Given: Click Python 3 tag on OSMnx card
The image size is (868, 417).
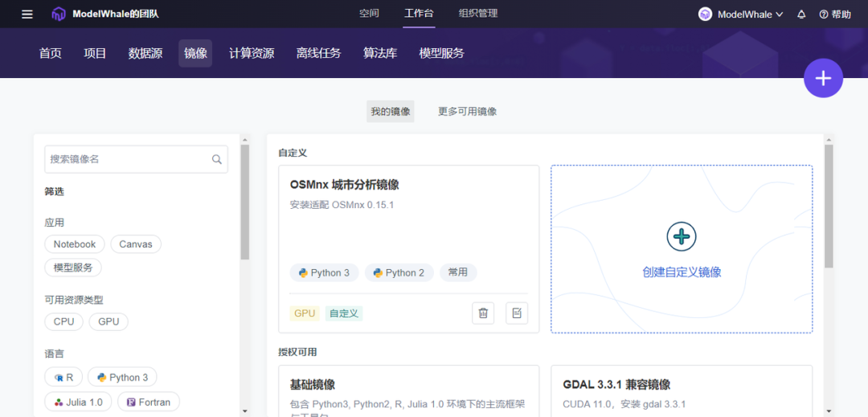Looking at the screenshot, I should click(x=324, y=272).
